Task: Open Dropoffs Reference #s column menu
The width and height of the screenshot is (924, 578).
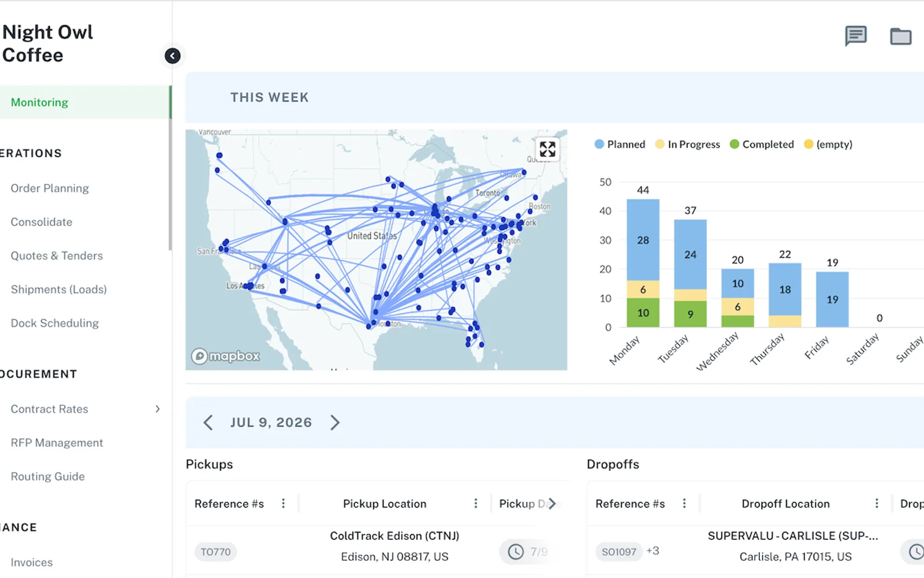Action: pyautogui.click(x=684, y=503)
